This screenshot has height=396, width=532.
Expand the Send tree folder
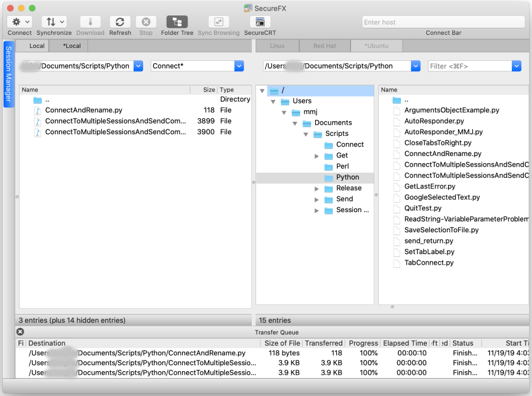pos(317,200)
